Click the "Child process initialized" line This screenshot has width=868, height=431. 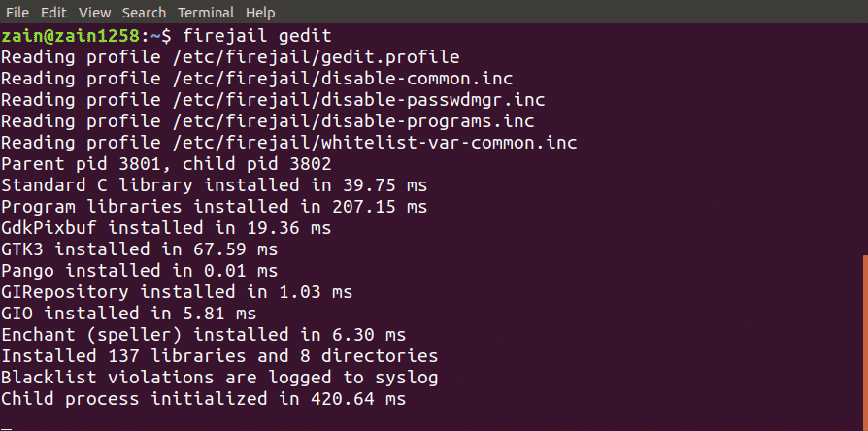(x=203, y=399)
